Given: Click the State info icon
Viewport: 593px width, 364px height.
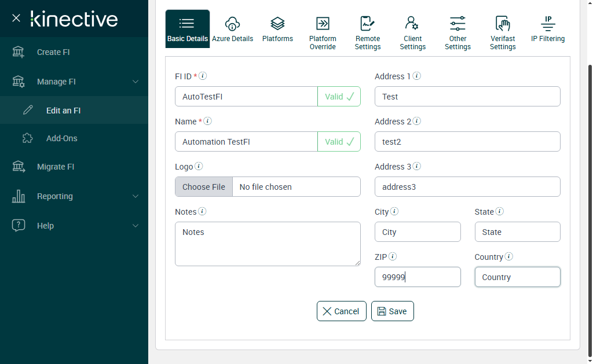Looking at the screenshot, I should coord(500,211).
